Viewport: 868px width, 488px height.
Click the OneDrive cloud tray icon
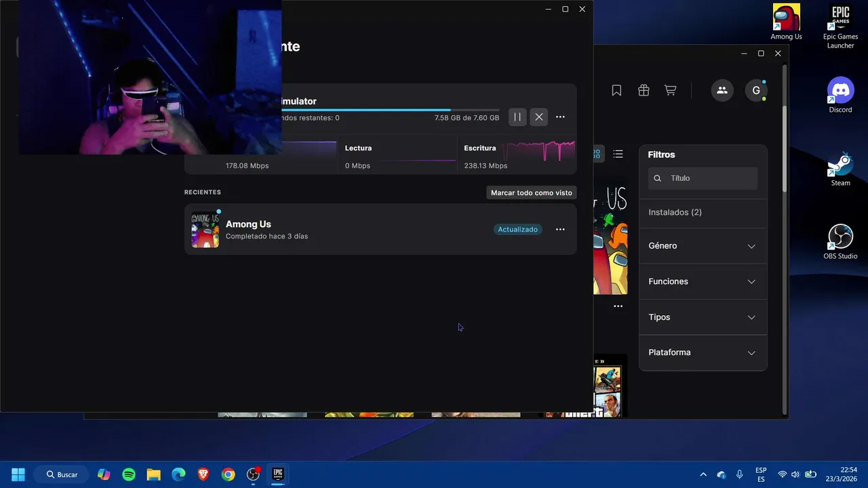click(x=722, y=474)
